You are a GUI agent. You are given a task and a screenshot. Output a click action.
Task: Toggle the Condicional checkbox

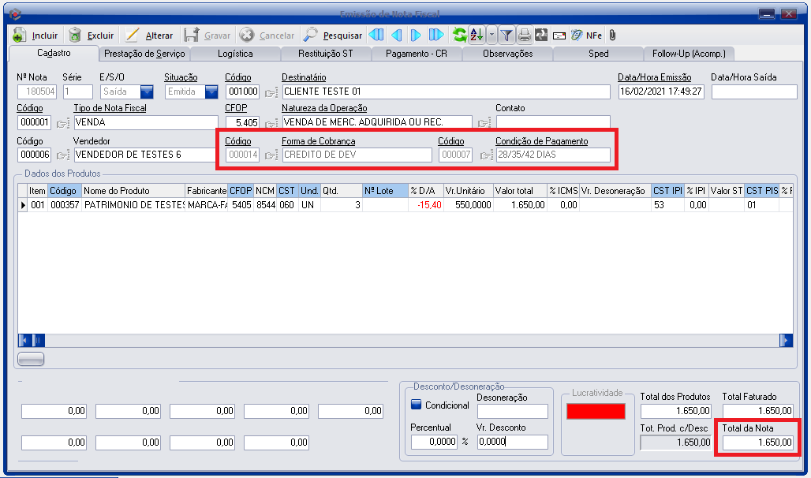click(x=415, y=405)
